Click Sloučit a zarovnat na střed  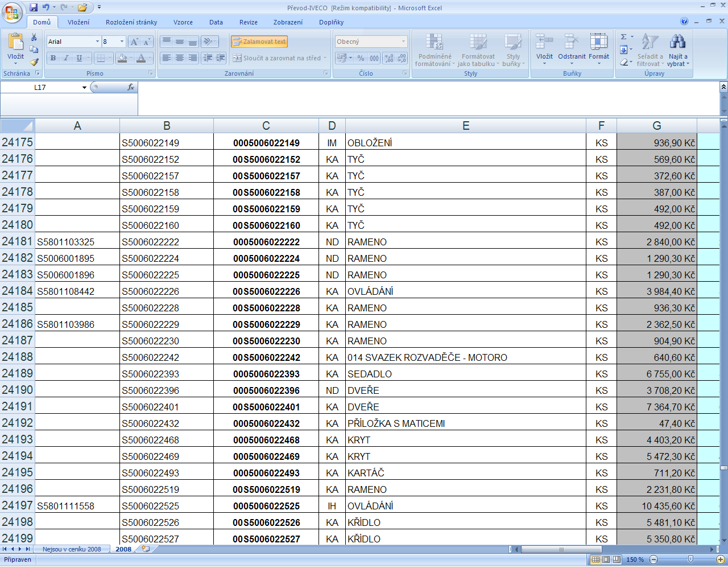276,58
